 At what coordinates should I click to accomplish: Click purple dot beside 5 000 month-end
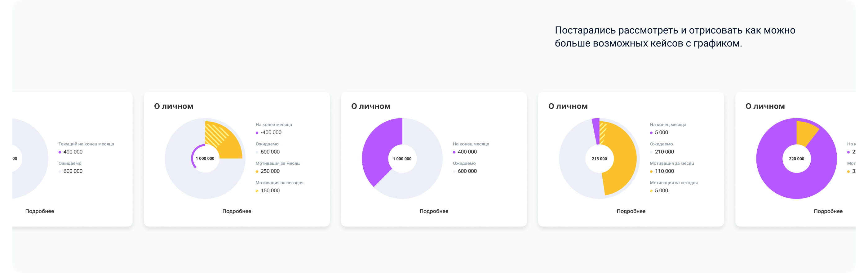pos(651,133)
